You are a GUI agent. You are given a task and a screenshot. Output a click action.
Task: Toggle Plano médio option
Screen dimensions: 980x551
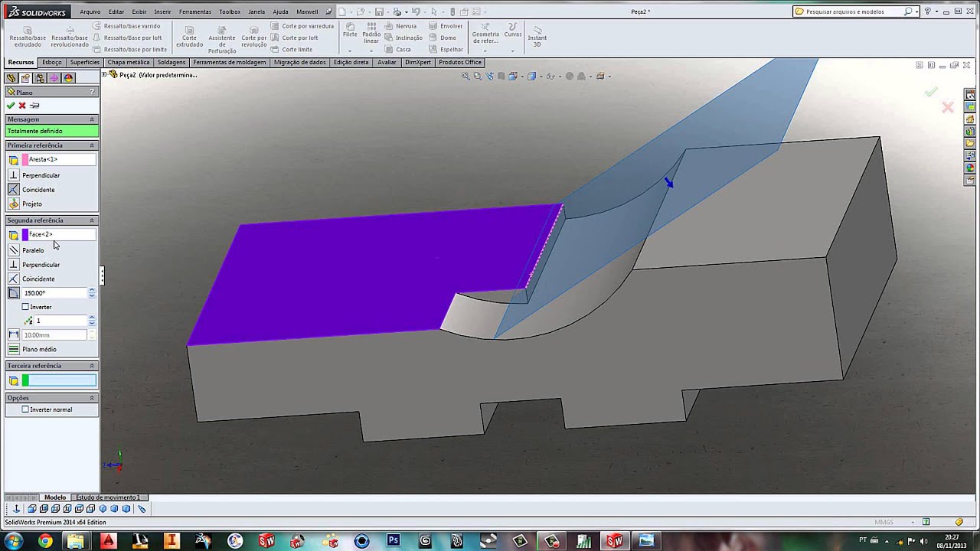tap(14, 349)
